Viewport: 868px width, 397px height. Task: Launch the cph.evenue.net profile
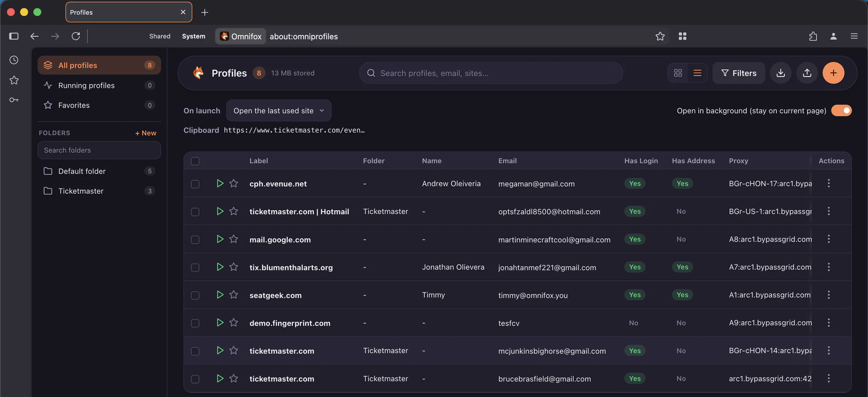220,183
